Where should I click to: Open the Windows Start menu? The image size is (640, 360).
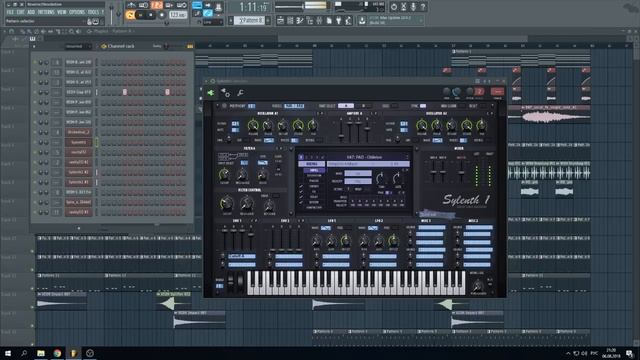[x=7, y=353]
